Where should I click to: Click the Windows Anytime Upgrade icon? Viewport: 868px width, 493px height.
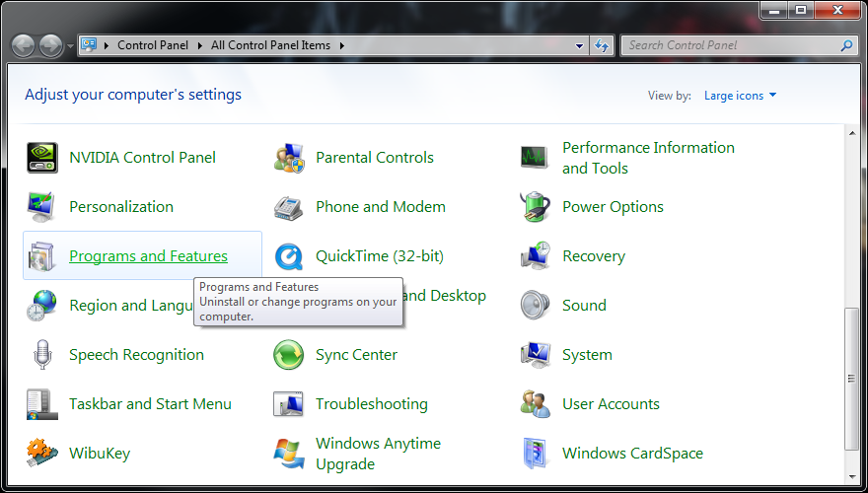click(x=289, y=454)
